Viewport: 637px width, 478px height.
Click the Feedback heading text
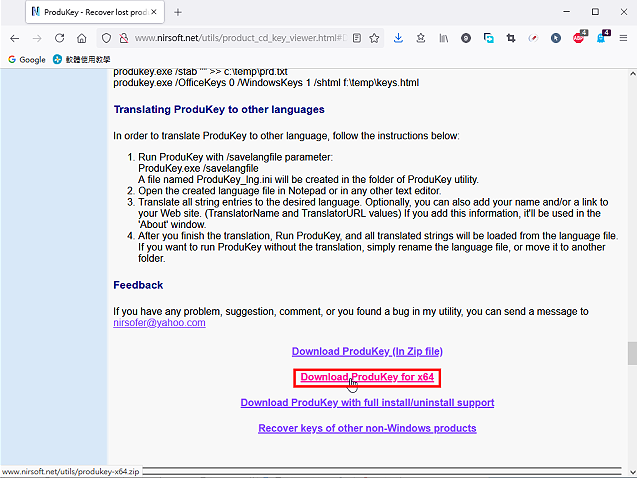tap(138, 285)
